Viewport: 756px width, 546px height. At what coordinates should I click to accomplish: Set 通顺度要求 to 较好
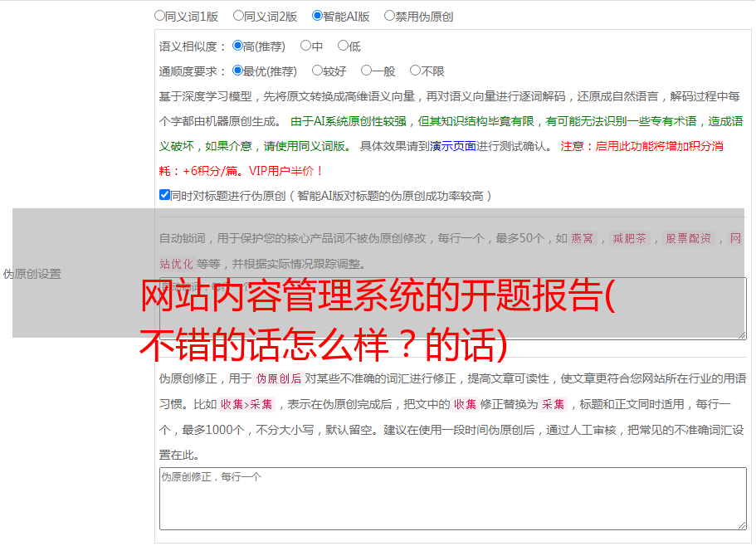point(317,71)
